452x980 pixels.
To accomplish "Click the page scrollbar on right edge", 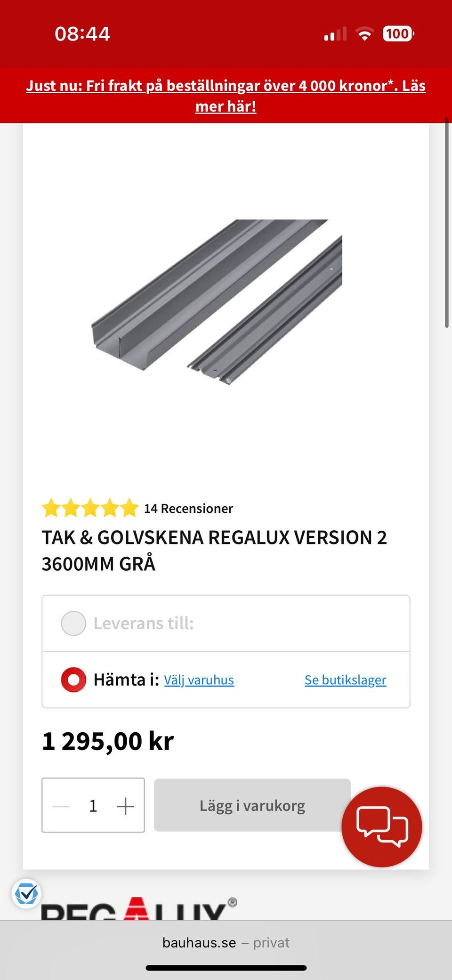I will coord(447,223).
